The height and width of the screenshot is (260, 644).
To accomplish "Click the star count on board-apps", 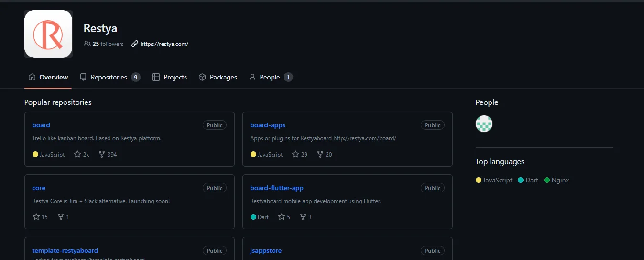I will [x=304, y=154].
